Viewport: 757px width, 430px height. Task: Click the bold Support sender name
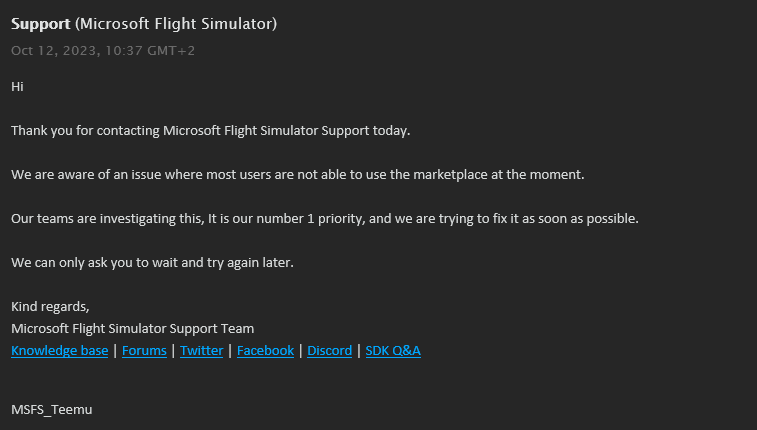[x=40, y=23]
